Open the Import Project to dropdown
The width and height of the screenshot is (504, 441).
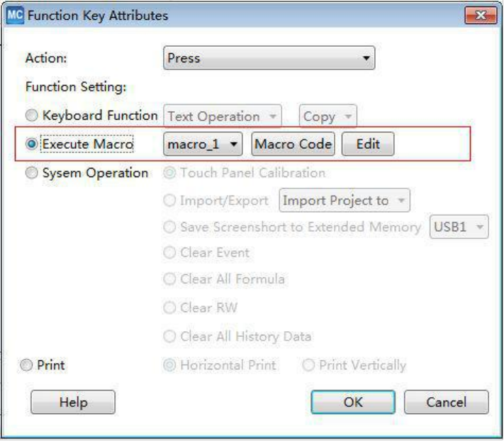pos(345,201)
